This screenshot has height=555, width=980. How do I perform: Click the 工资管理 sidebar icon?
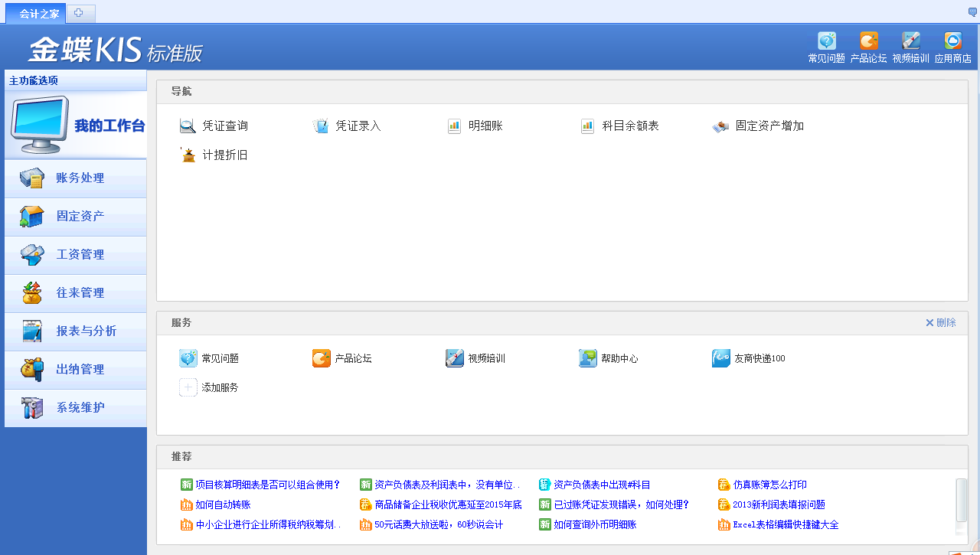pyautogui.click(x=31, y=255)
